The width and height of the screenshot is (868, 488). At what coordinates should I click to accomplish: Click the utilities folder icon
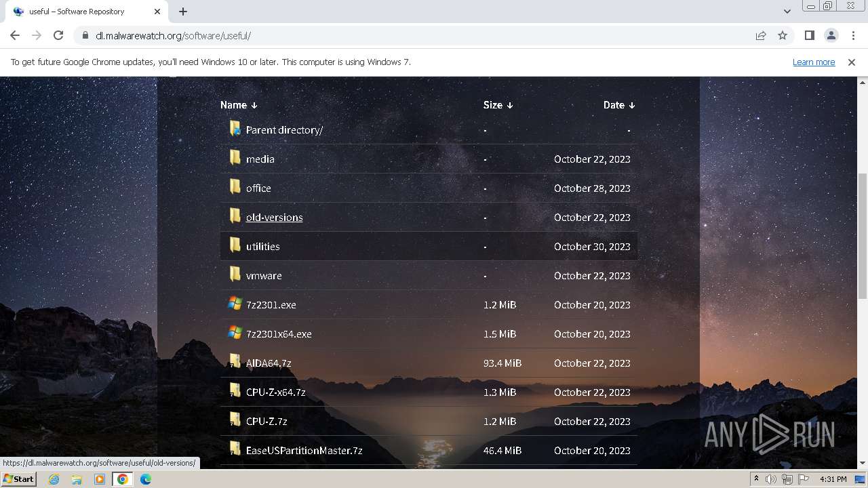(235, 245)
